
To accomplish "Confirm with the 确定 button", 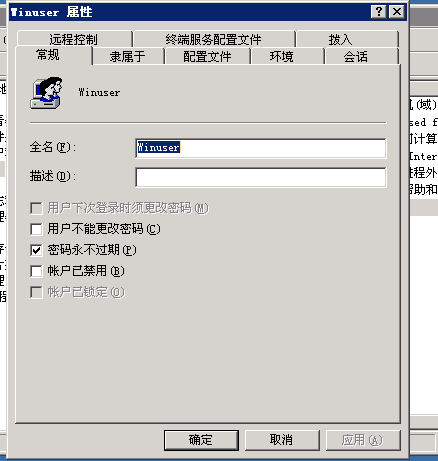I will (201, 440).
